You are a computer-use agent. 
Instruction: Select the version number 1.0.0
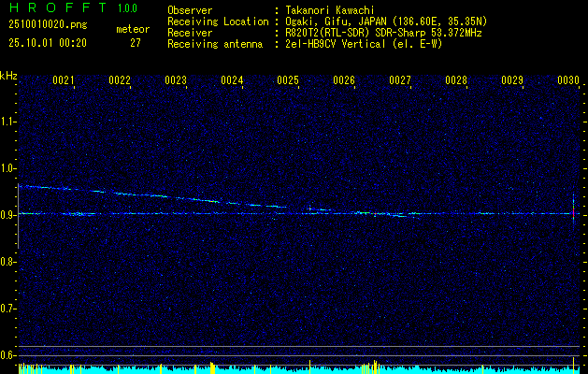127,8
